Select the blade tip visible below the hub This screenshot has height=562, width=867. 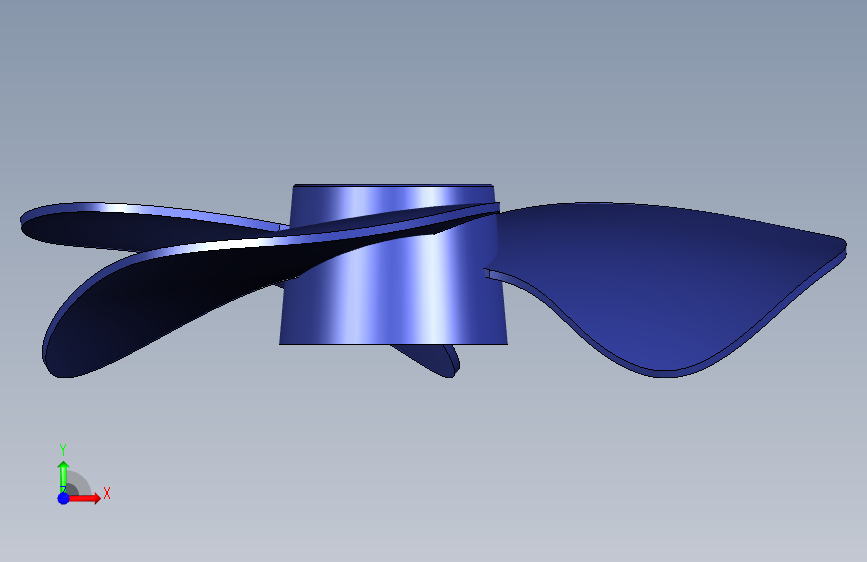pos(431,360)
